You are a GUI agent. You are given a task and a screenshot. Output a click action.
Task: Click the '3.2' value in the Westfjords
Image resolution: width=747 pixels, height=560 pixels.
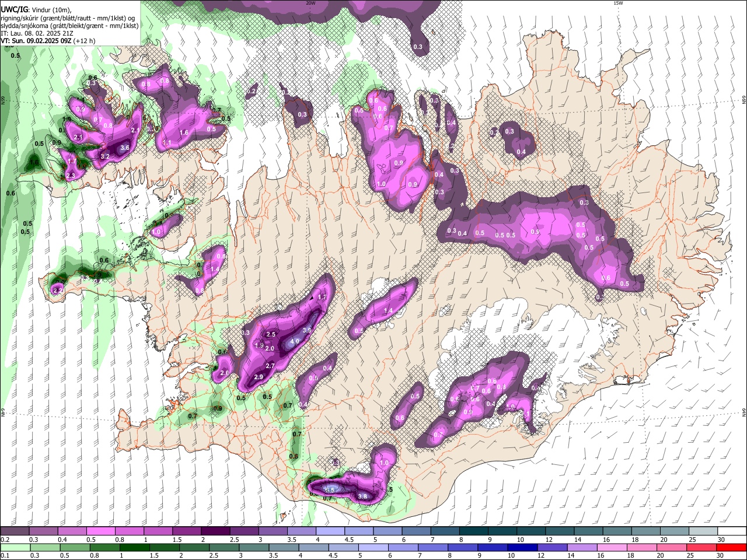[x=105, y=156]
